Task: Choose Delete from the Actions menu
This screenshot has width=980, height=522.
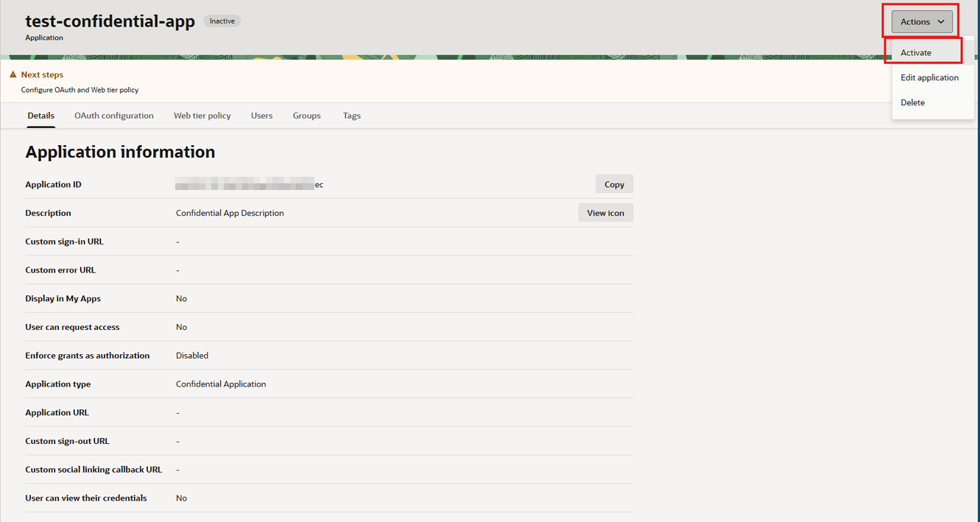Action: (x=912, y=102)
